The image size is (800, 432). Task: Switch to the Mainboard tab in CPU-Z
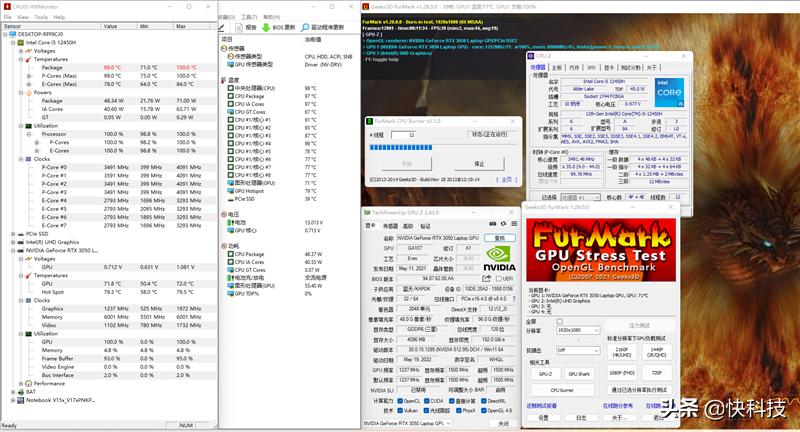(557, 67)
